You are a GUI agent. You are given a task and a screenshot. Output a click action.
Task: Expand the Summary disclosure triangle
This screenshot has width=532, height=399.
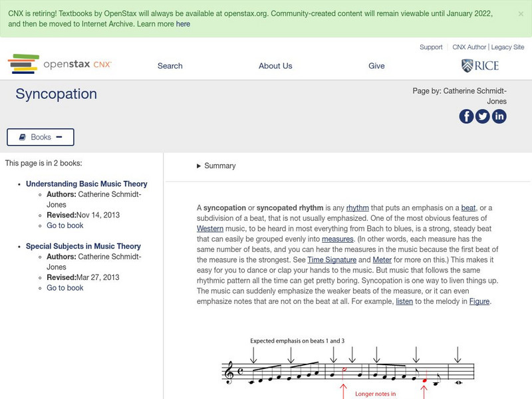[x=199, y=166]
